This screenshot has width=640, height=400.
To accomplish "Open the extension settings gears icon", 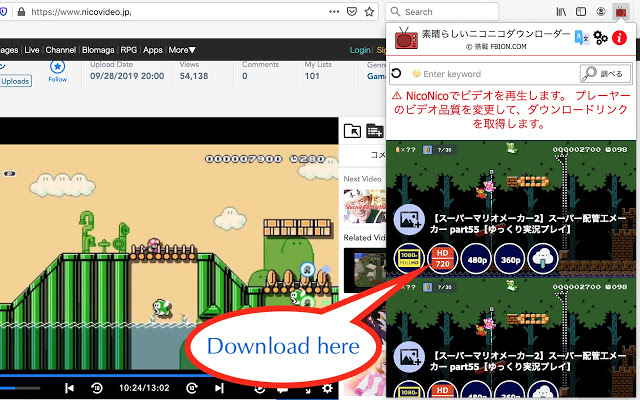I will [x=600, y=38].
